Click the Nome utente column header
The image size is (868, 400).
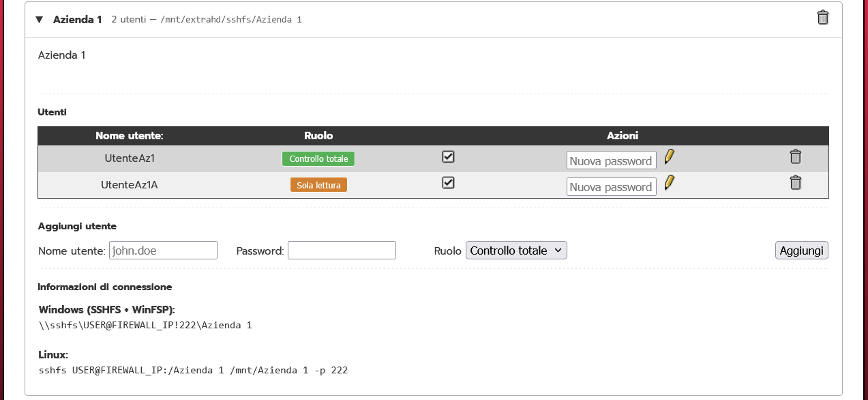coord(129,135)
